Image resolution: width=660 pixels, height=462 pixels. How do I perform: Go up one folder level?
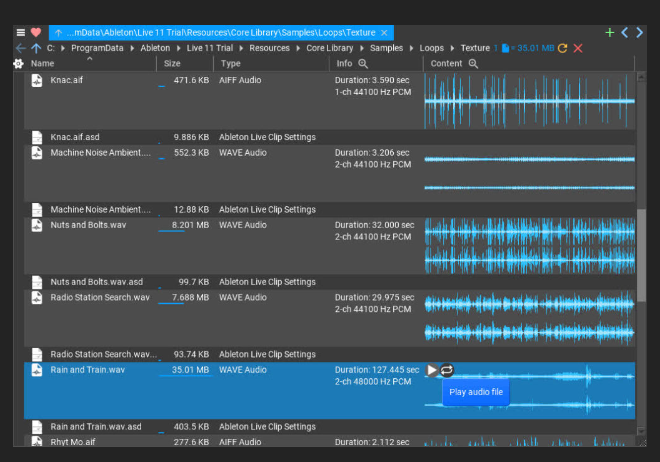pyautogui.click(x=36, y=48)
